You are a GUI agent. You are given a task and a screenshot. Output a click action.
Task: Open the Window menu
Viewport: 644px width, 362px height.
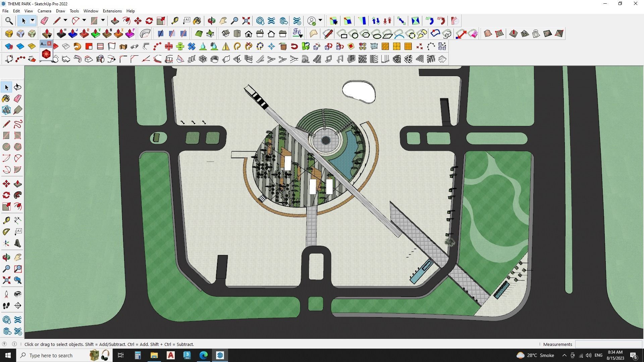click(91, 11)
